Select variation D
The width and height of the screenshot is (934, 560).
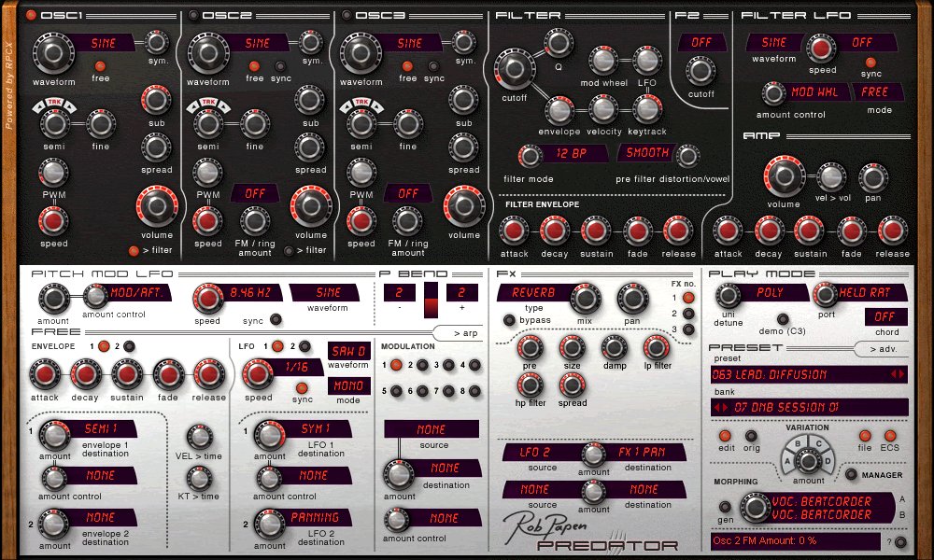pyautogui.click(x=828, y=461)
